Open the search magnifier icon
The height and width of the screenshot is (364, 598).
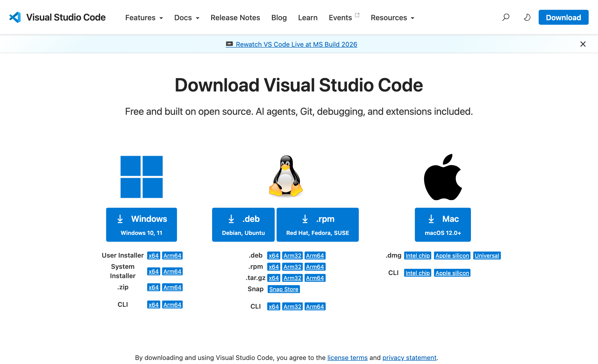(506, 17)
